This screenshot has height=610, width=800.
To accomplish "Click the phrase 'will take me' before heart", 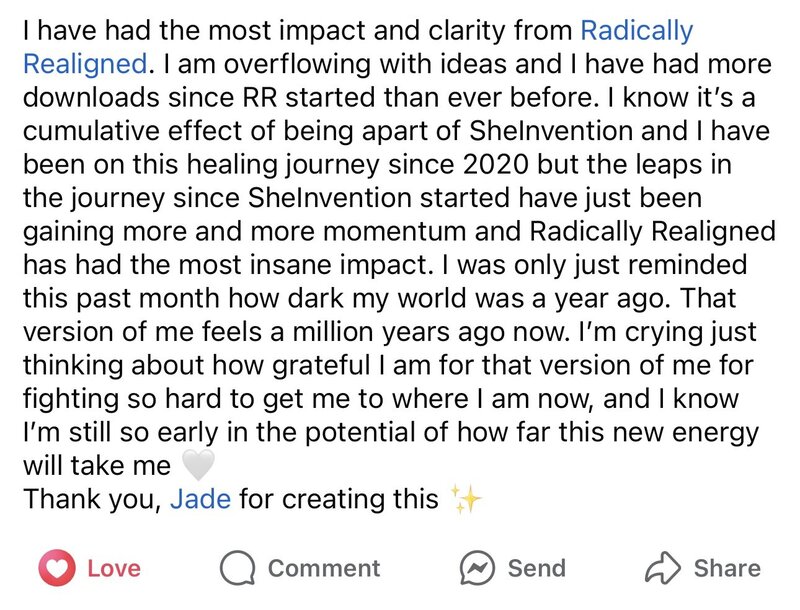I will pyautogui.click(x=97, y=466).
